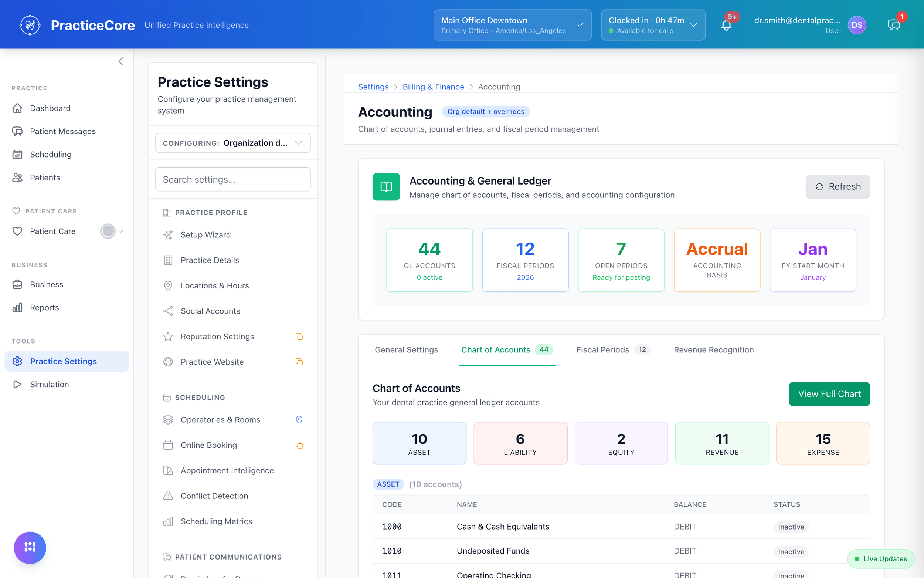This screenshot has width=924, height=578.
Task: Open Locations & Hours settings
Action: point(233,285)
